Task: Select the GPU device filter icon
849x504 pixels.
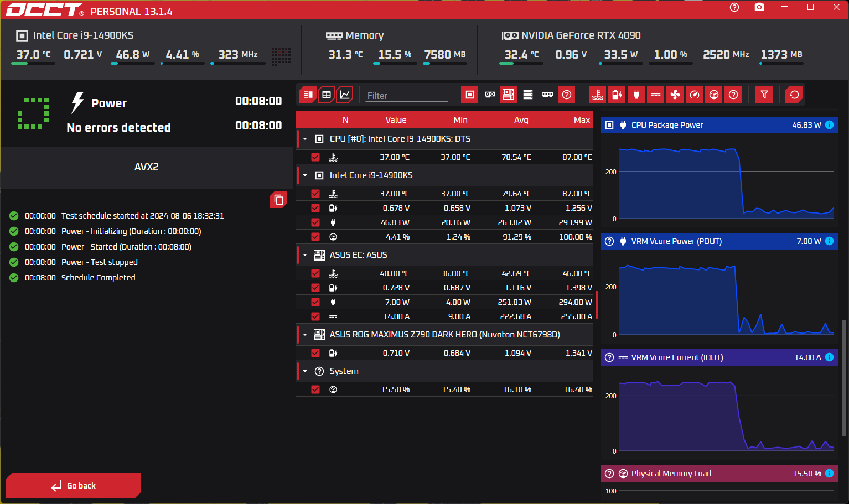Action: coord(489,95)
